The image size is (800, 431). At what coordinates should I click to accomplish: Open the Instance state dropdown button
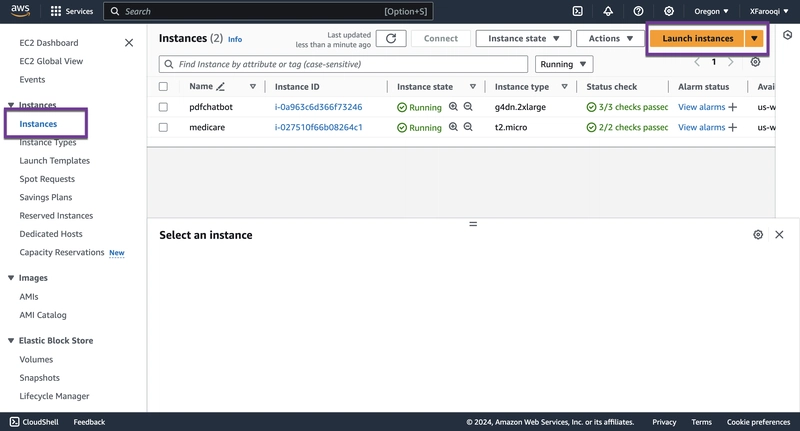tap(523, 38)
